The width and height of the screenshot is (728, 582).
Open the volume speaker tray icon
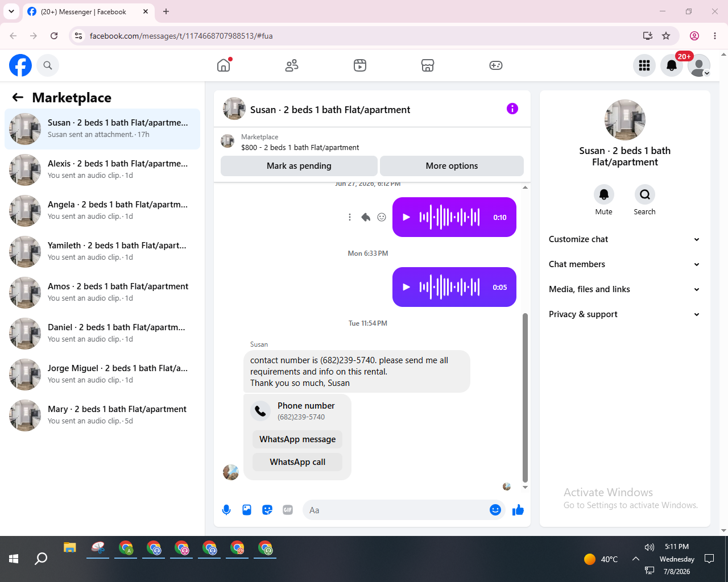click(x=650, y=547)
